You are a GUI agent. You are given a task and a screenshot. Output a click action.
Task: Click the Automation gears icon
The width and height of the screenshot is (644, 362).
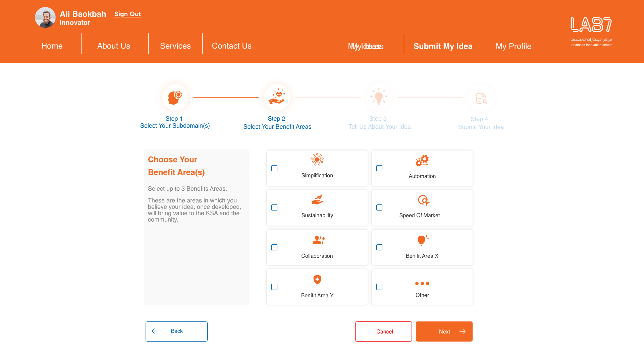point(422,161)
